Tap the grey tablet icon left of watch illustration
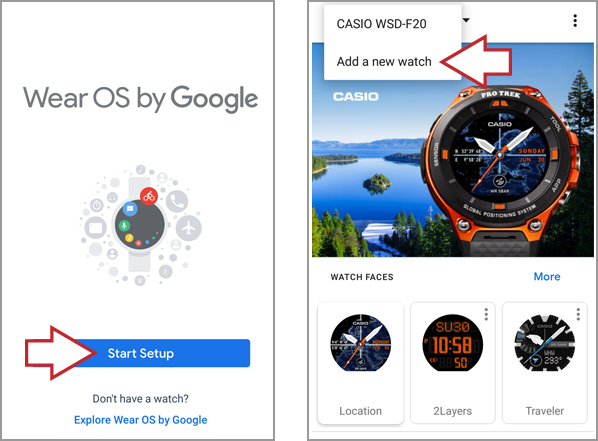Viewport: 598px width, 441px height. click(x=95, y=228)
